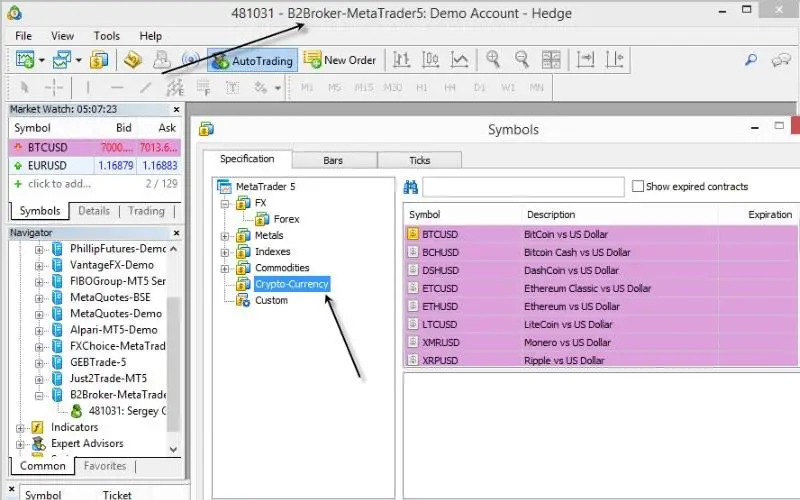Enable Show expired contracts checkbox
The width and height of the screenshot is (800, 500).
[x=637, y=186]
